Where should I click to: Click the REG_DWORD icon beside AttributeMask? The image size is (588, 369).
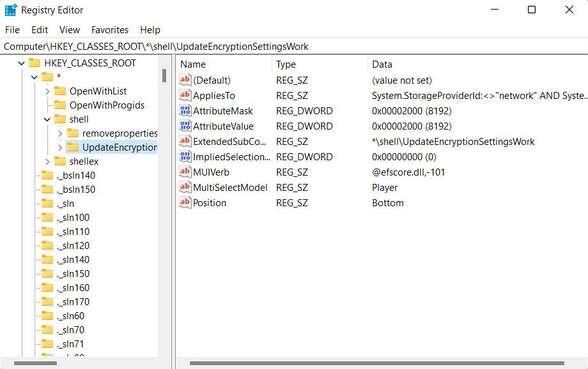[183, 110]
